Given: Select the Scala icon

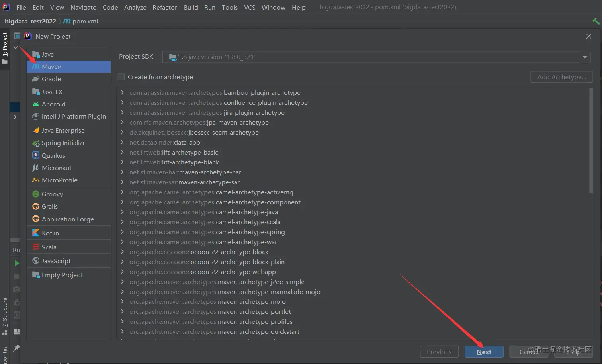Looking at the screenshot, I should [x=36, y=247].
